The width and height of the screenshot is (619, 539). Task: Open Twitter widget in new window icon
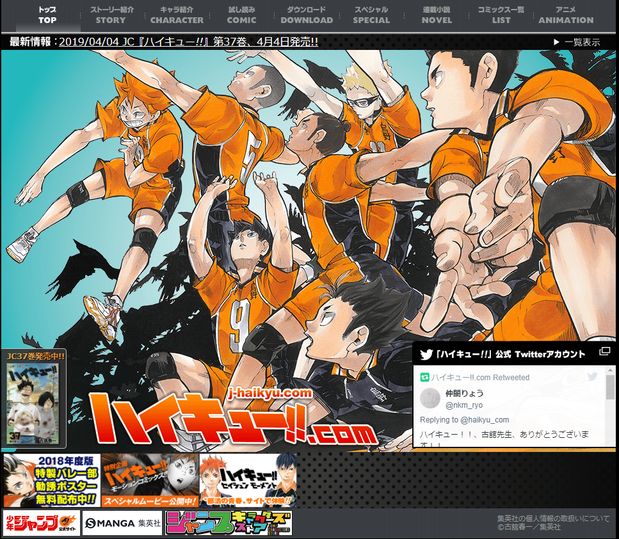pos(604,351)
